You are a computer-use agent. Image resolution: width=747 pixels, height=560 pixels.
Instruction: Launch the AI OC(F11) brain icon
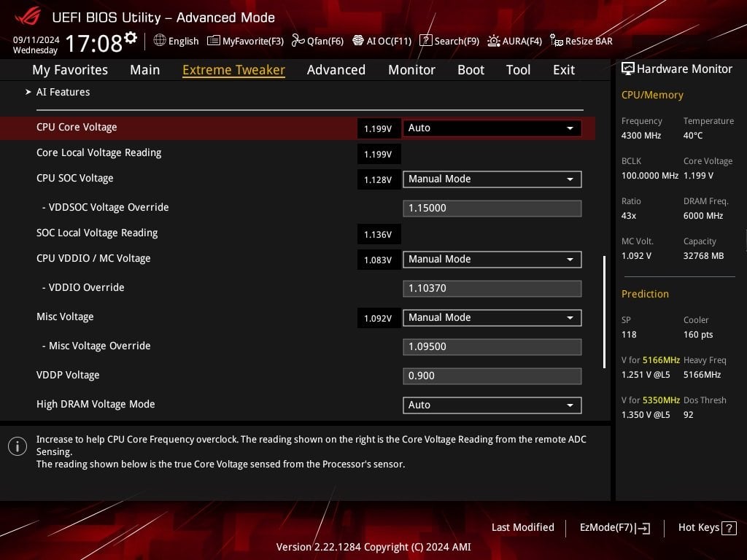coord(358,41)
